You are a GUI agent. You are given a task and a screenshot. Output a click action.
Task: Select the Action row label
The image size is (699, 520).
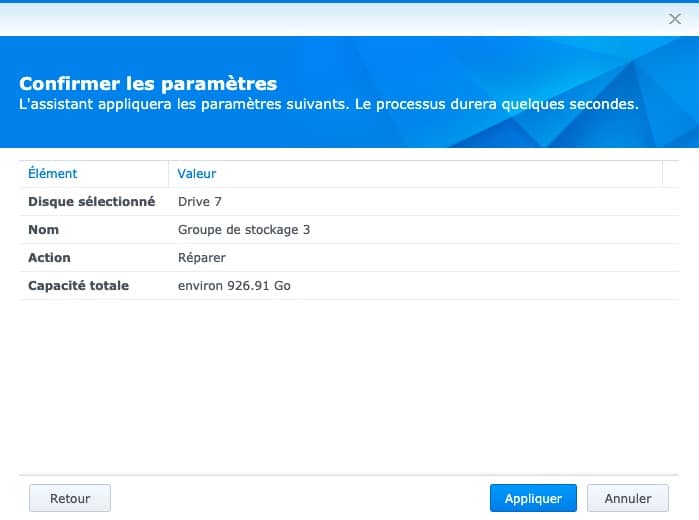[49, 258]
